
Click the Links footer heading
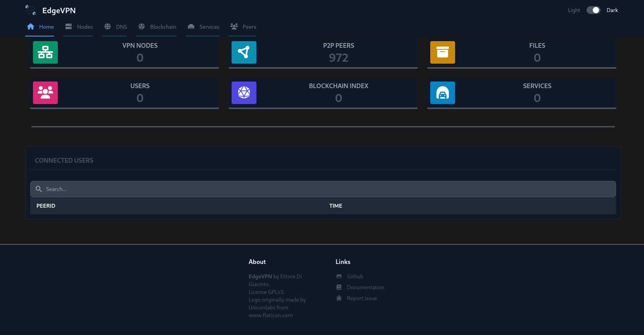343,262
